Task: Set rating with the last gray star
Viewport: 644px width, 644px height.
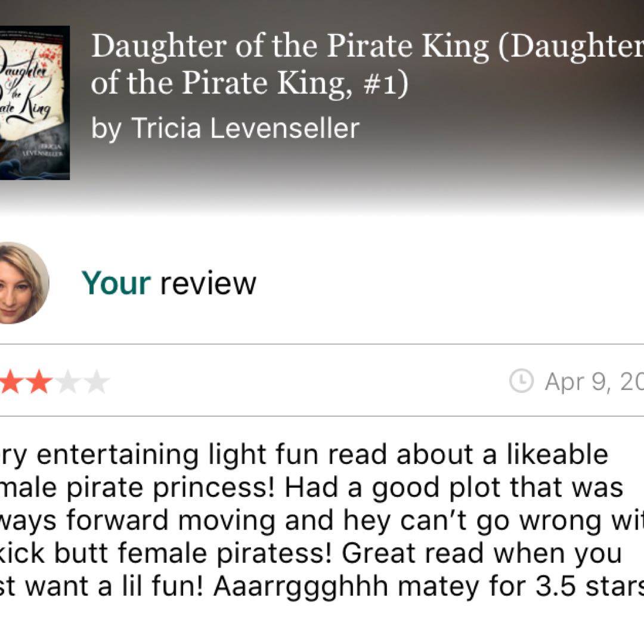Action: [96, 382]
